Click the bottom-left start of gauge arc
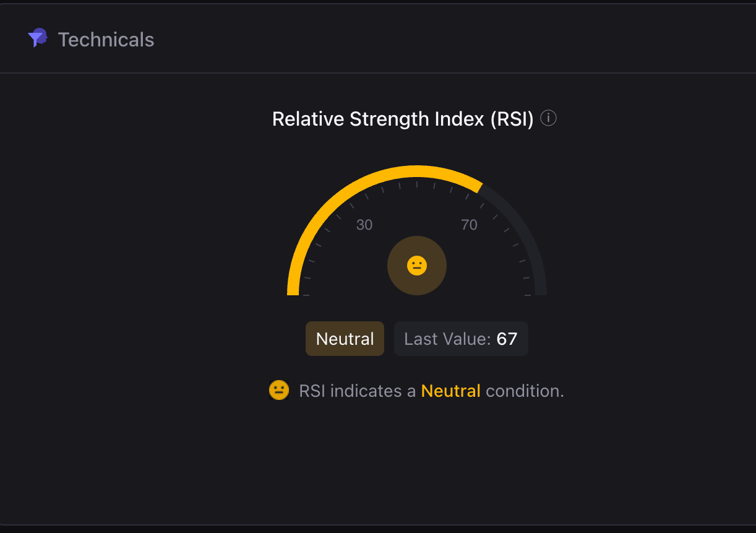This screenshot has width=756, height=533. click(293, 291)
